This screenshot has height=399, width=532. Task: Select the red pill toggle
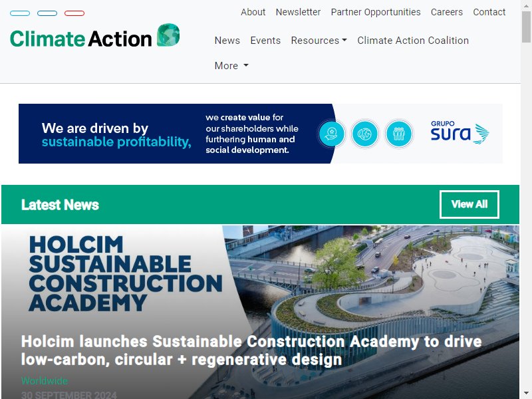[x=74, y=13]
